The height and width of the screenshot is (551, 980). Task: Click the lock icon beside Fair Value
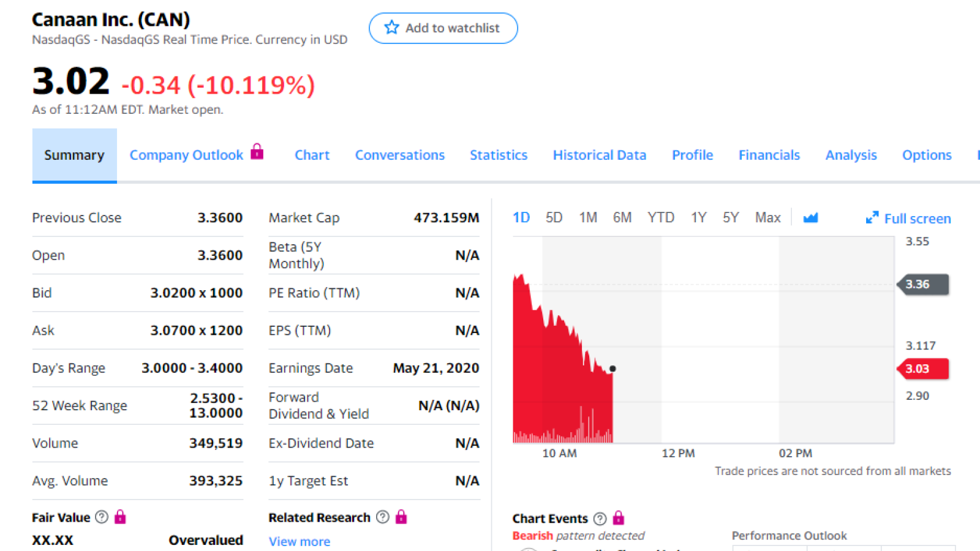coord(120,517)
